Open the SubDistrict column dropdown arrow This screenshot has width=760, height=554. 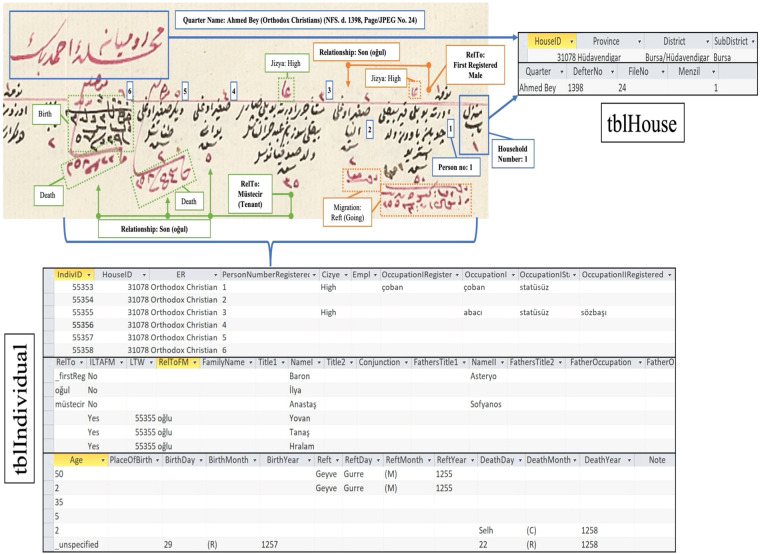click(753, 42)
